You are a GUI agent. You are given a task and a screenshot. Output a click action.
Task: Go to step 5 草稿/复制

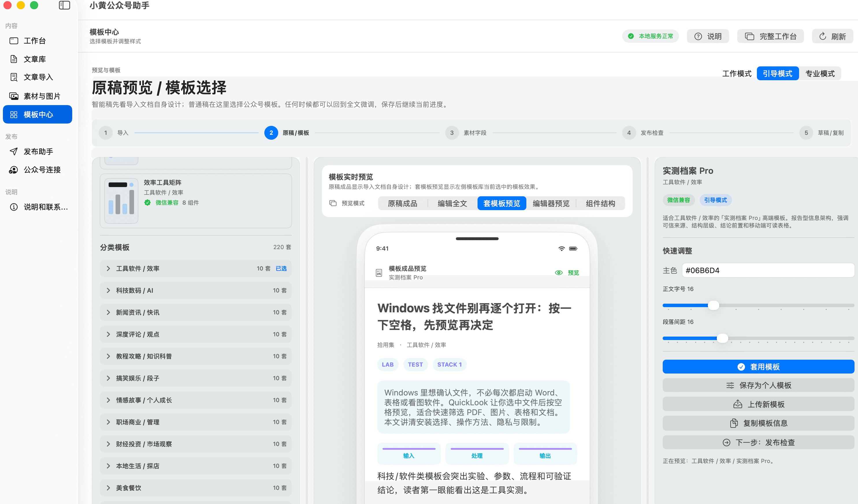pos(822,133)
